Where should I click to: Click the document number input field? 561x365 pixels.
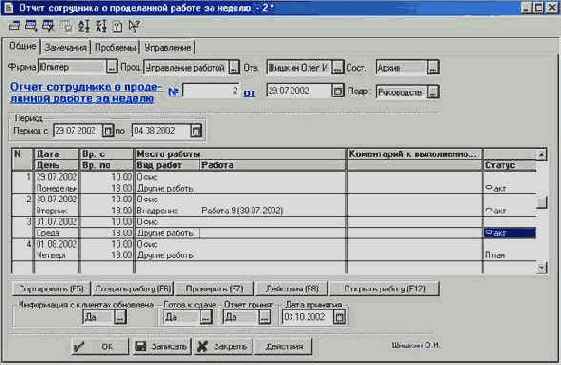pyautogui.click(x=211, y=91)
